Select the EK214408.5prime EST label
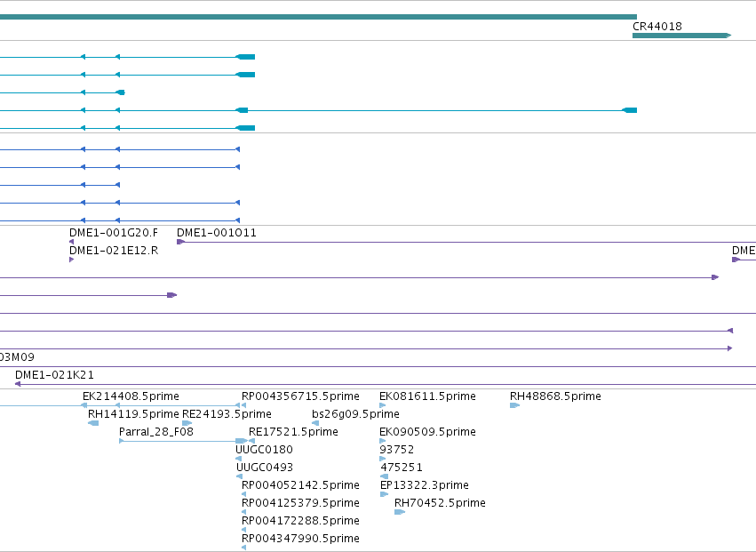Viewport: 756px width, 552px height. [x=131, y=396]
